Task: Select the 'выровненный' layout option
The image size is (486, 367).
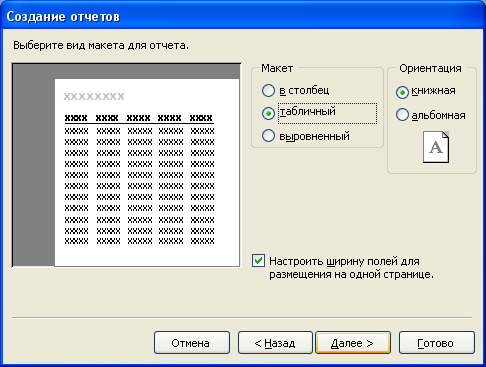Action: click(x=268, y=136)
